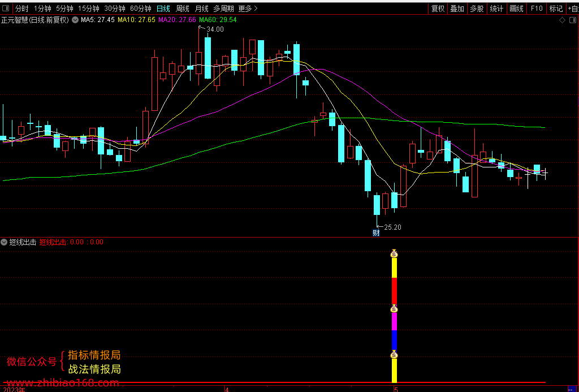Open the 多股 multi-stock view

click(477, 8)
